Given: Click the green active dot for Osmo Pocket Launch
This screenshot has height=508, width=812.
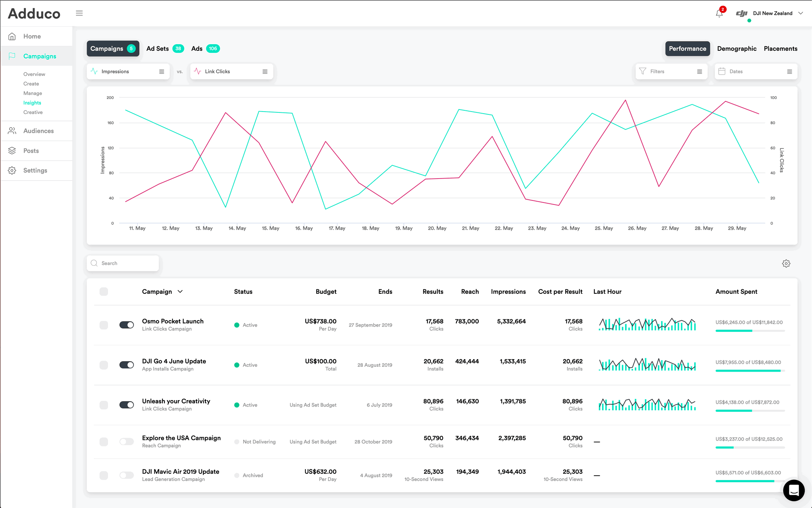Looking at the screenshot, I should click(x=237, y=325).
